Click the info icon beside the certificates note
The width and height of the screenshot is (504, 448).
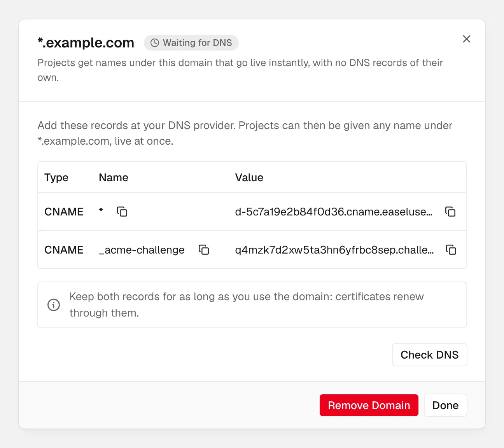[x=54, y=305]
